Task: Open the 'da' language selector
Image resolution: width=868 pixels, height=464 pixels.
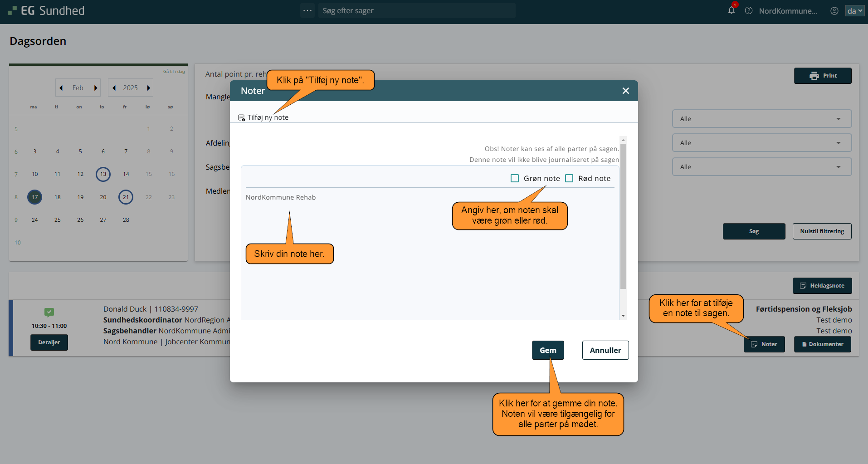Action: point(854,11)
